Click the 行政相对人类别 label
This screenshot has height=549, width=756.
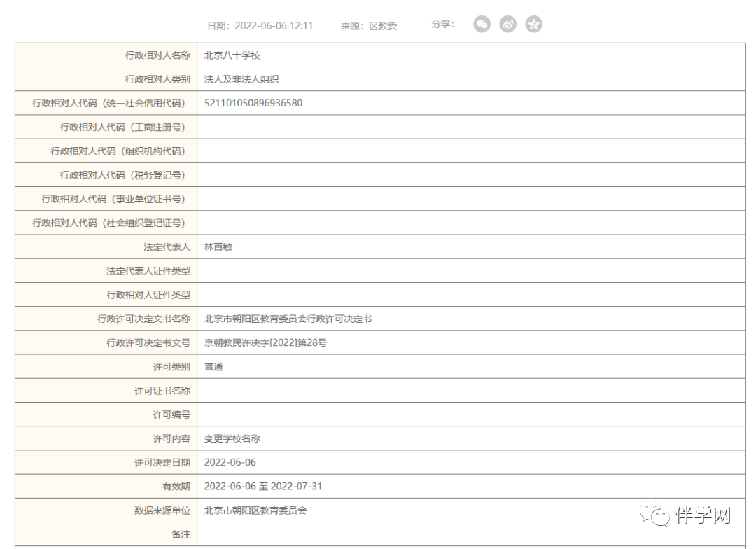coord(157,79)
